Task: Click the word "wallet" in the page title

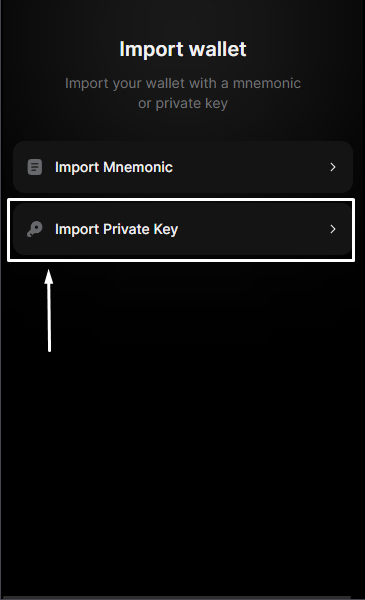Action: point(218,49)
